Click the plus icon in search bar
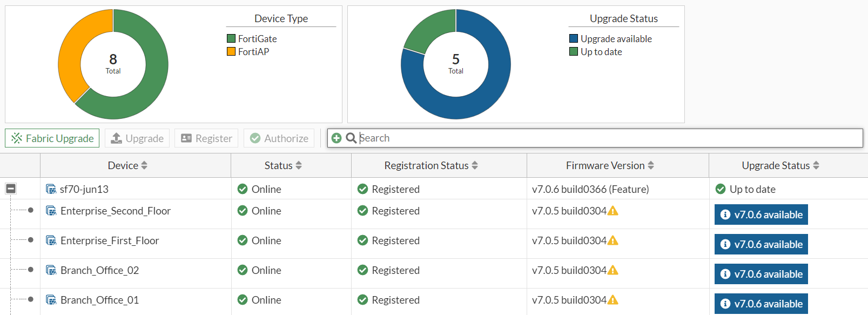 pyautogui.click(x=337, y=138)
